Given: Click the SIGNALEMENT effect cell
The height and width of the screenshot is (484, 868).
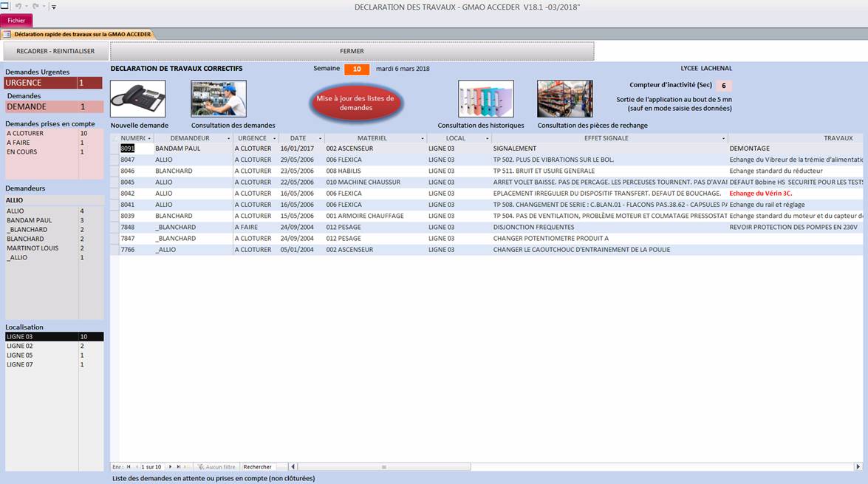Looking at the screenshot, I should [609, 149].
